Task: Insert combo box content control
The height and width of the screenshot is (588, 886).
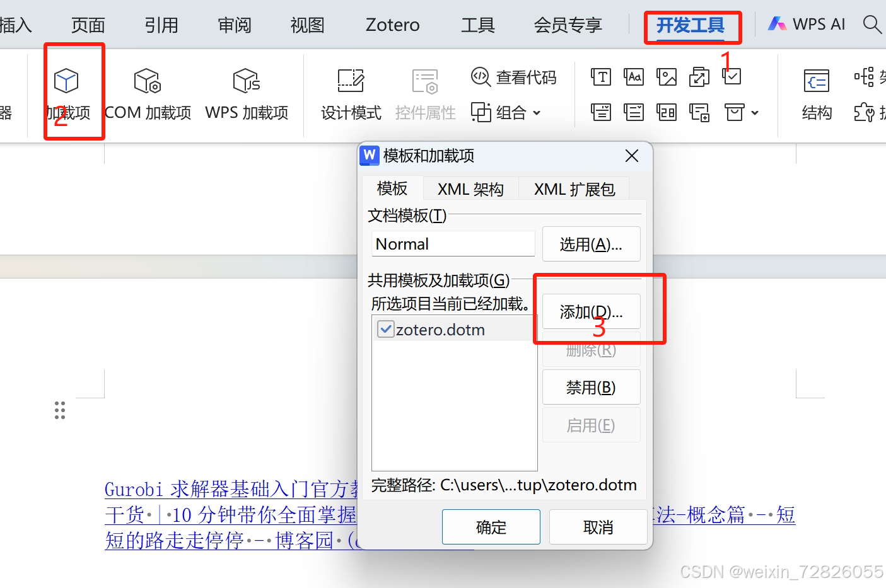Action: [601, 112]
